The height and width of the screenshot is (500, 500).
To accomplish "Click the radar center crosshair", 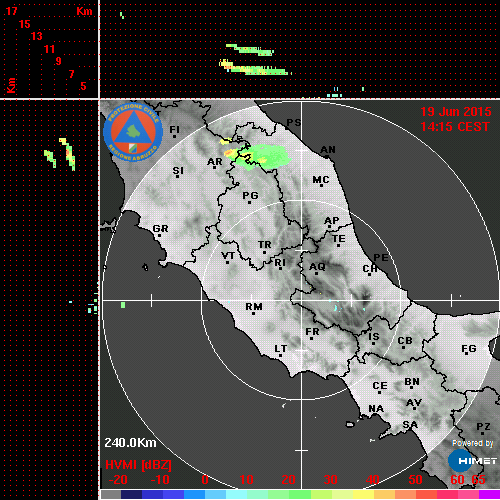I will click(301, 300).
